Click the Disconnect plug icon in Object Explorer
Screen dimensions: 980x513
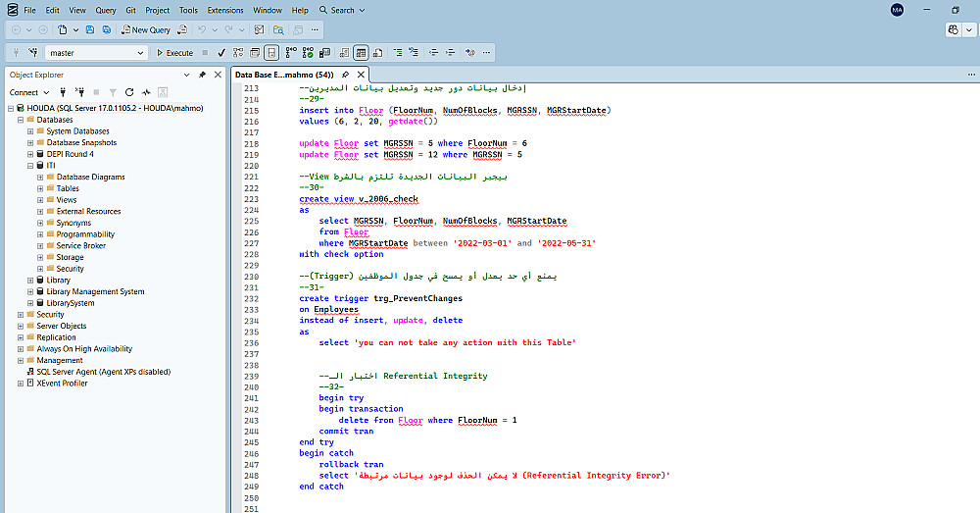pyautogui.click(x=79, y=92)
